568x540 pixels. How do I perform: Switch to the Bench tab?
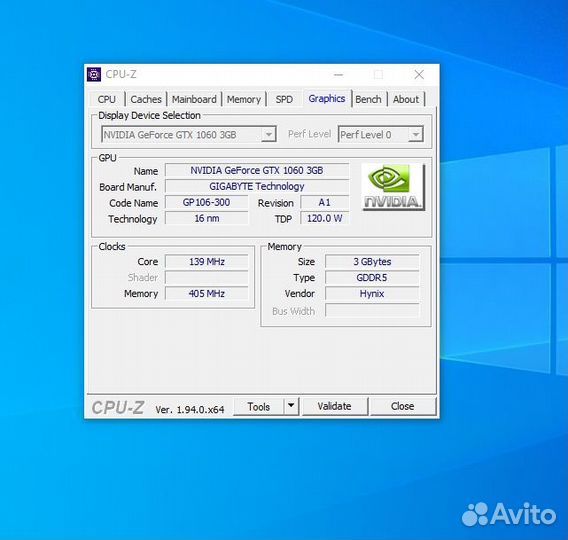coord(368,99)
